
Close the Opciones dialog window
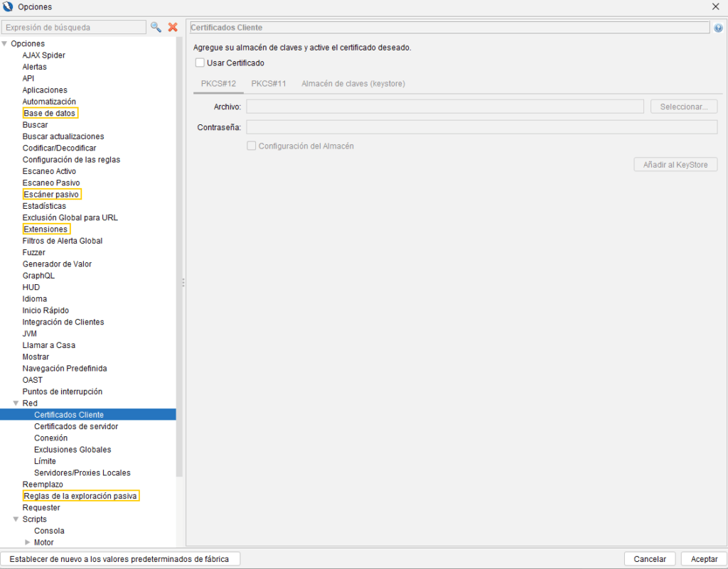click(715, 6)
